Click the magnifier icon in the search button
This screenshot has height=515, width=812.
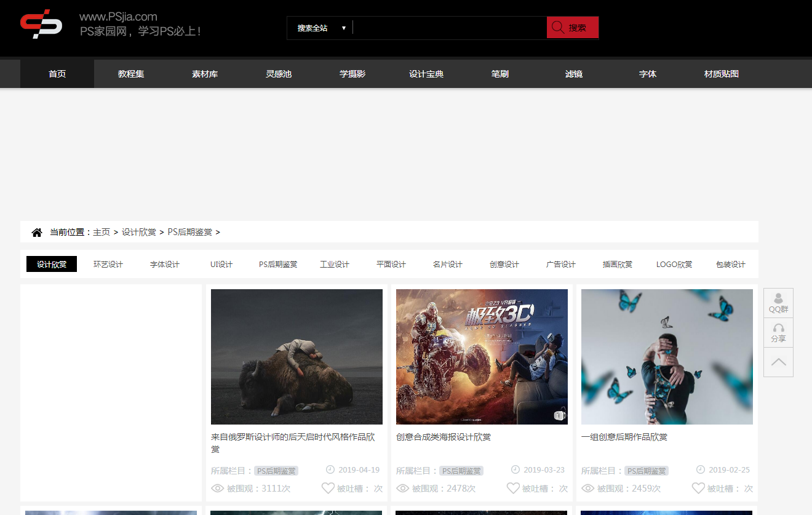tap(558, 27)
